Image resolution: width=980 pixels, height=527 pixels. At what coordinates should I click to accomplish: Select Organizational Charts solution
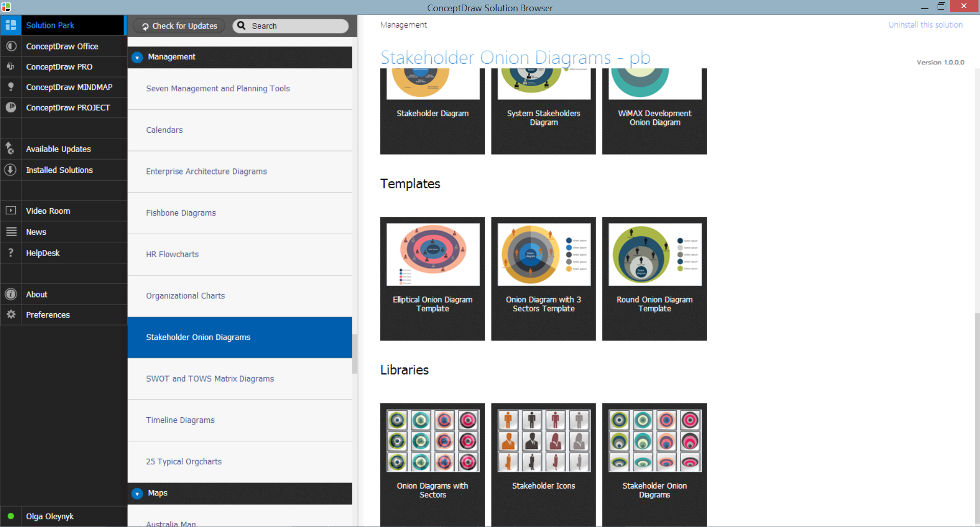(240, 295)
